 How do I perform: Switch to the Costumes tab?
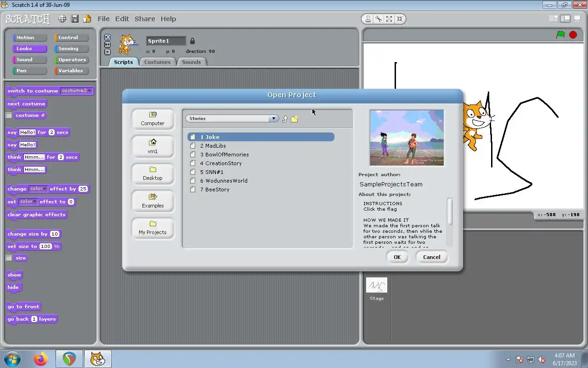(157, 62)
